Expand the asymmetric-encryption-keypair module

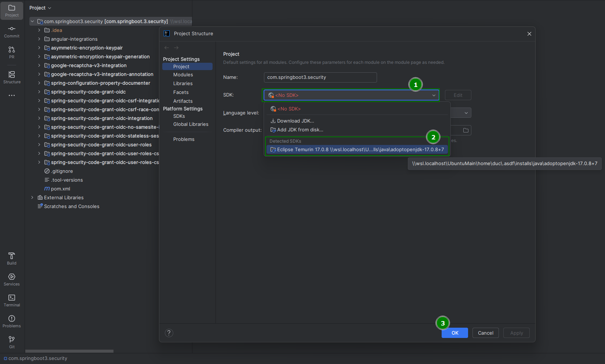(39, 48)
